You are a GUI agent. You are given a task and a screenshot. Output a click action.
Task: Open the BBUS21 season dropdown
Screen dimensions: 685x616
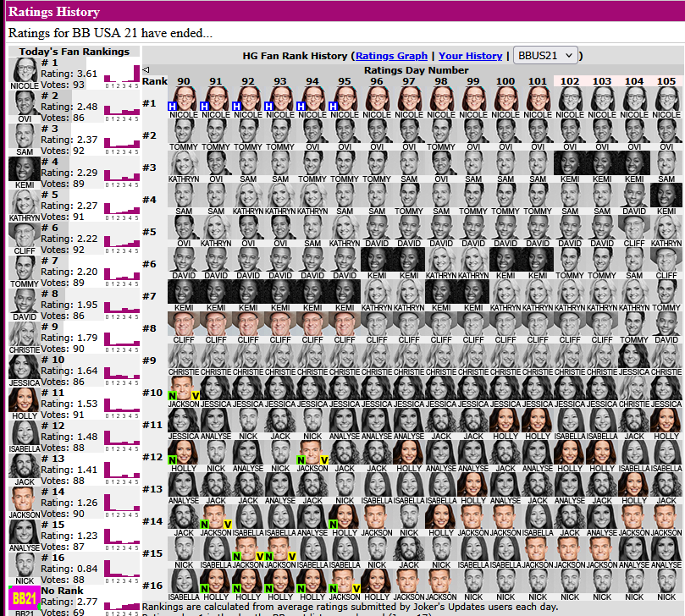tap(545, 56)
